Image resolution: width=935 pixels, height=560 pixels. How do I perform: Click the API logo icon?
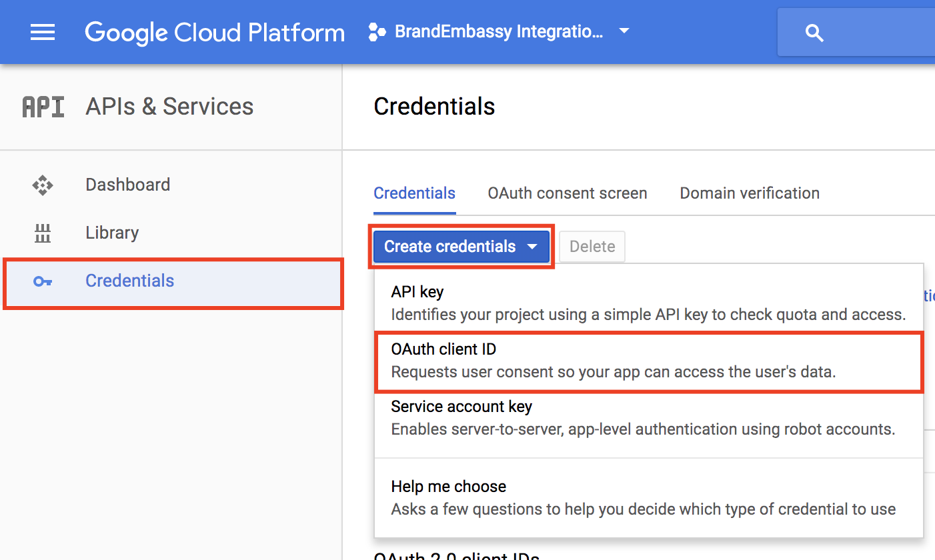43,107
